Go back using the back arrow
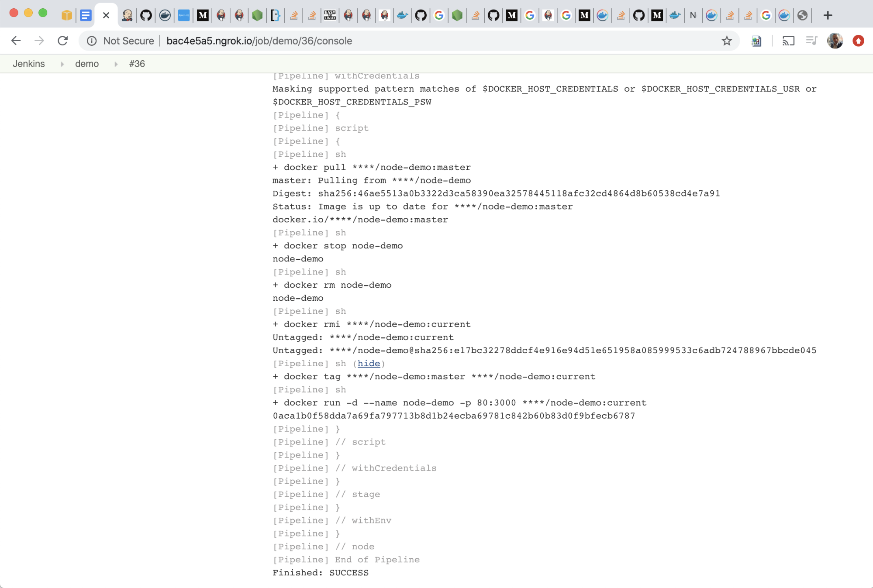This screenshot has width=873, height=588. pyautogui.click(x=16, y=41)
